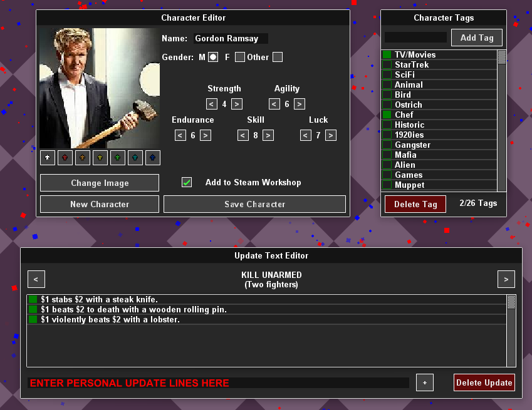
Task: Click Save Character button
Action: (x=255, y=204)
